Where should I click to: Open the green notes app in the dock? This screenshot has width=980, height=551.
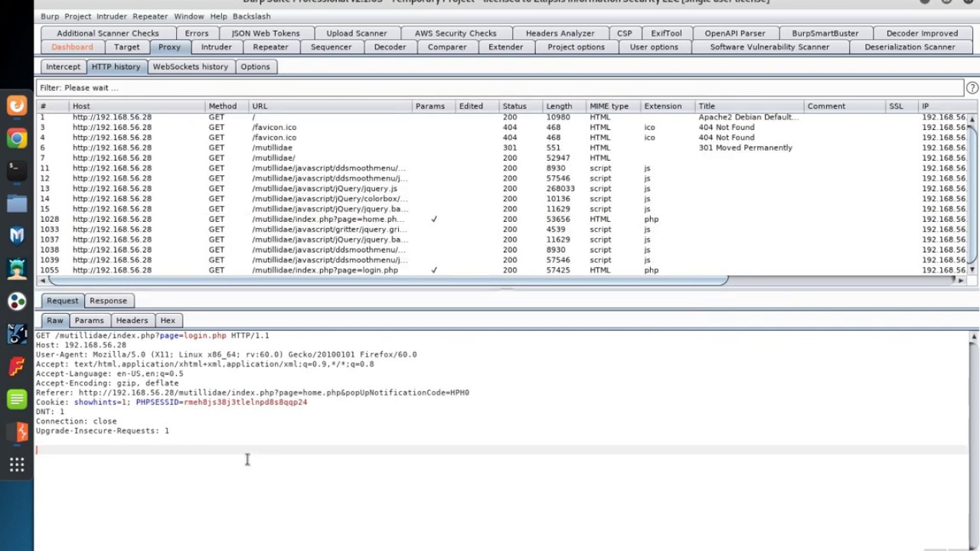coord(17,399)
